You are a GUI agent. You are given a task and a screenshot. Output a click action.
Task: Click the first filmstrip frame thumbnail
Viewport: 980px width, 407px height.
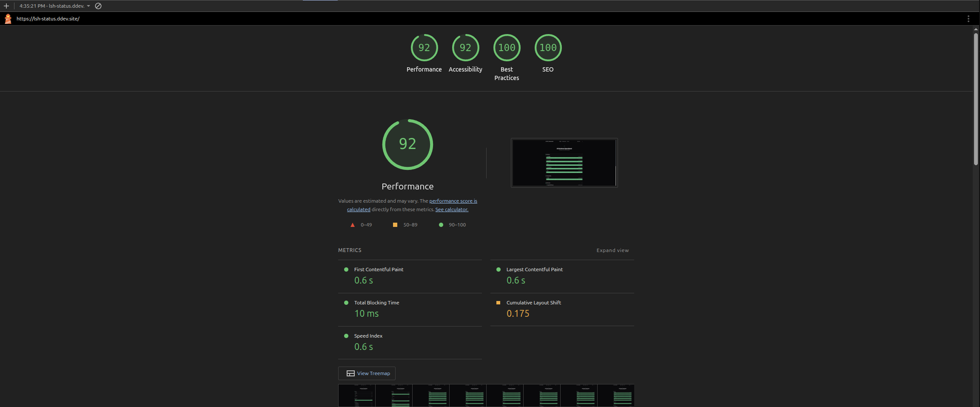(x=356, y=396)
